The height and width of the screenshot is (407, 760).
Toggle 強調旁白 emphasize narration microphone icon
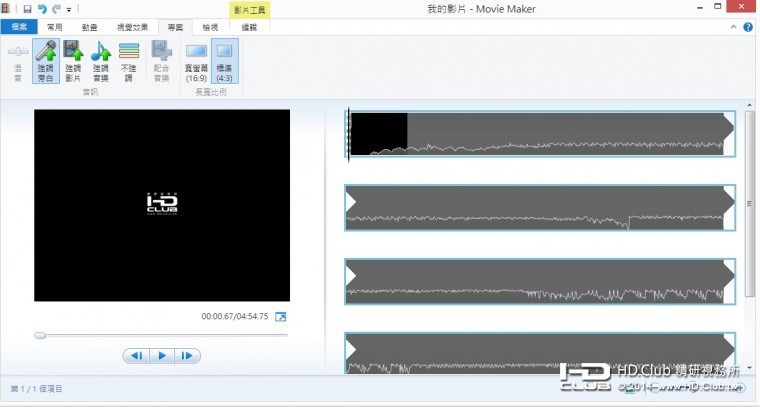46,62
